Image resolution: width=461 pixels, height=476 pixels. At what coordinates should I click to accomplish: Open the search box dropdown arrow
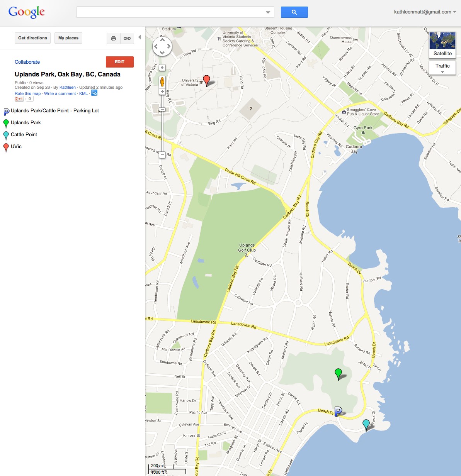pos(268,12)
